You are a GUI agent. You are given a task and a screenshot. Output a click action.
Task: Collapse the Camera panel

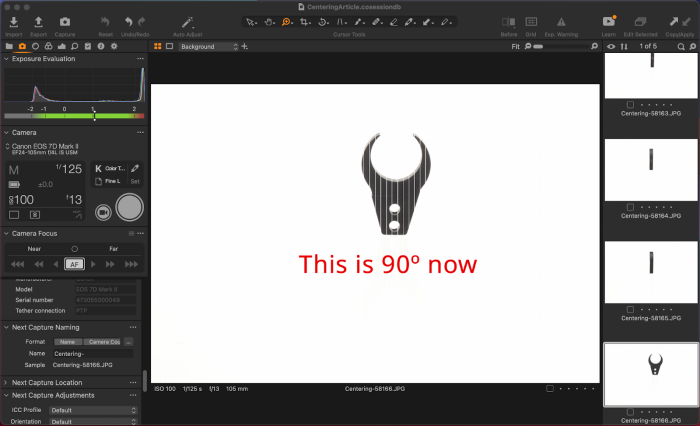6,133
